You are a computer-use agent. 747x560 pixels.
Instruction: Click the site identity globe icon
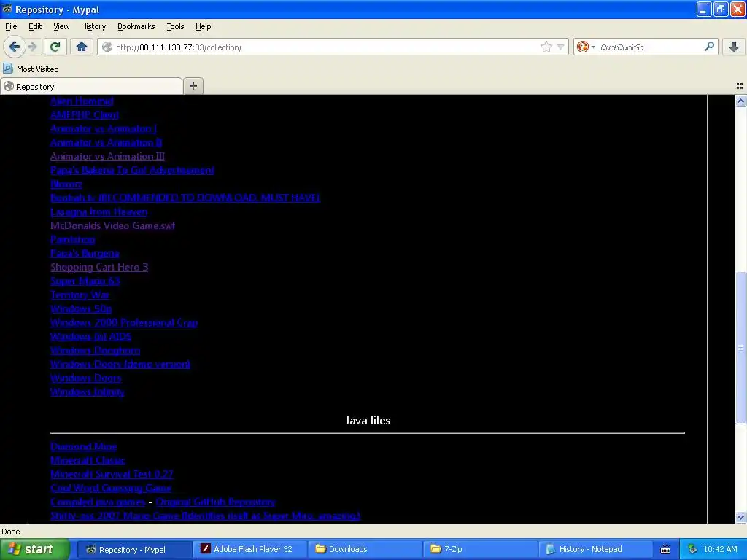(107, 47)
